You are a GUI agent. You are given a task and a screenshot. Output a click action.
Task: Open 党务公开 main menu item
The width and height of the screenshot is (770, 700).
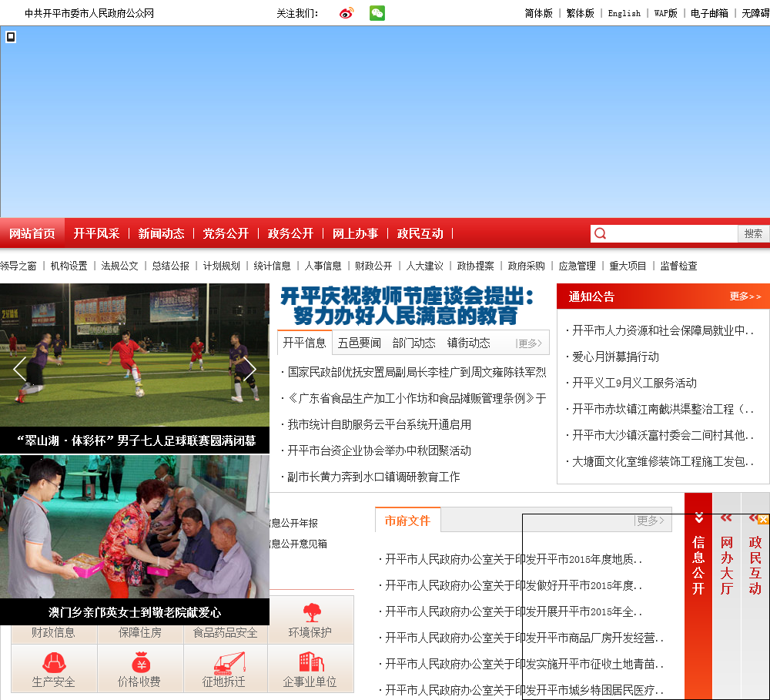pos(226,233)
